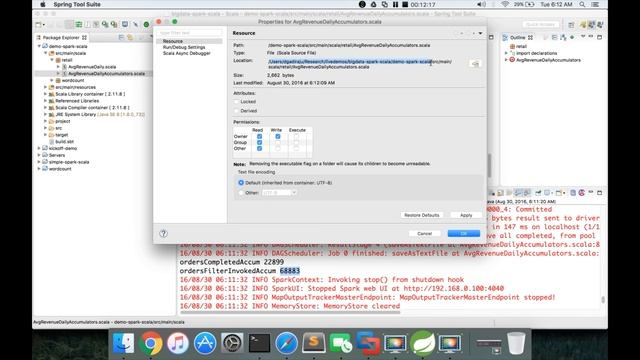
Task: Click the Restore Defaults button
Action: (421, 215)
